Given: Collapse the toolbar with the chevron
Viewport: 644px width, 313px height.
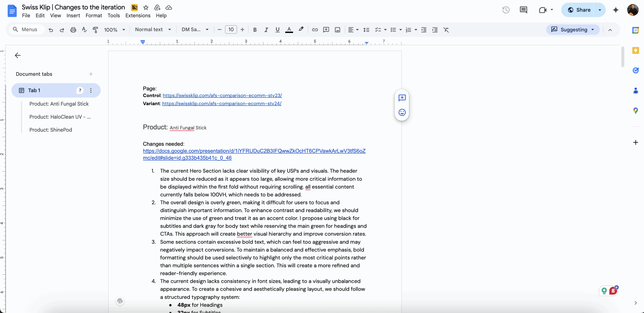Looking at the screenshot, I should point(610,30).
